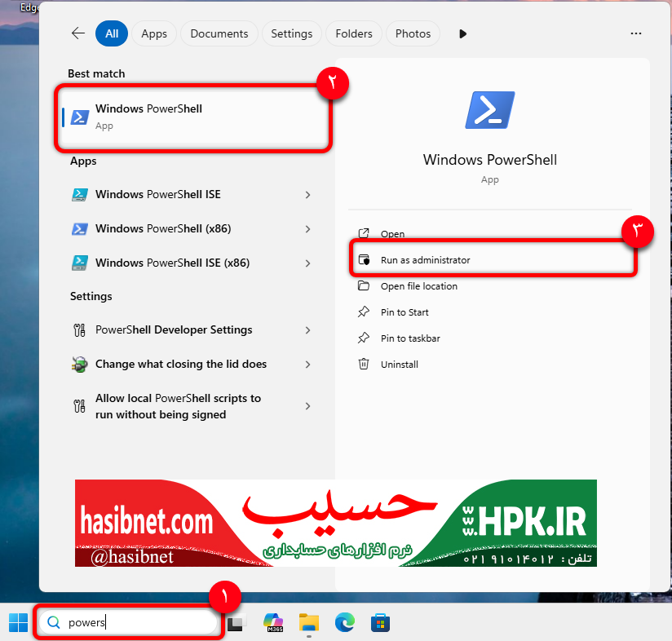The image size is (672, 641).
Task: Open Microsoft Store from taskbar
Action: (380, 622)
